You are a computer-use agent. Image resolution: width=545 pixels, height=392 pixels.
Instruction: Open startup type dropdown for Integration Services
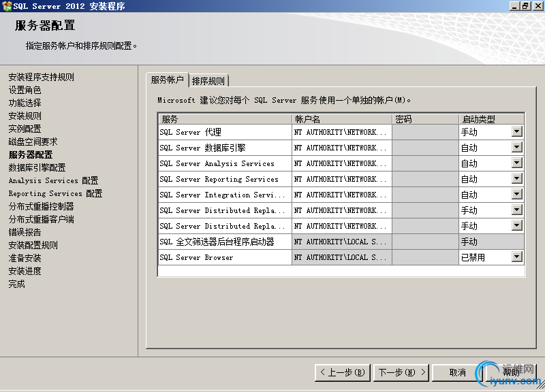(x=517, y=194)
